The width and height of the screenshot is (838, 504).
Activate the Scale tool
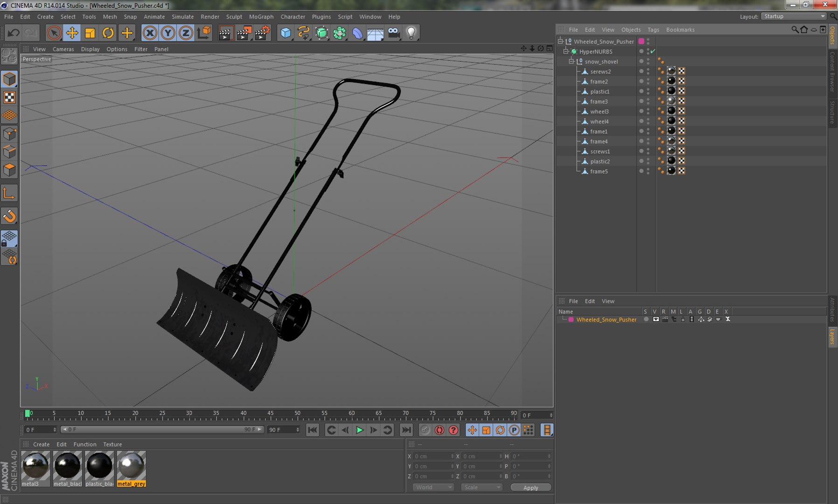tap(90, 33)
